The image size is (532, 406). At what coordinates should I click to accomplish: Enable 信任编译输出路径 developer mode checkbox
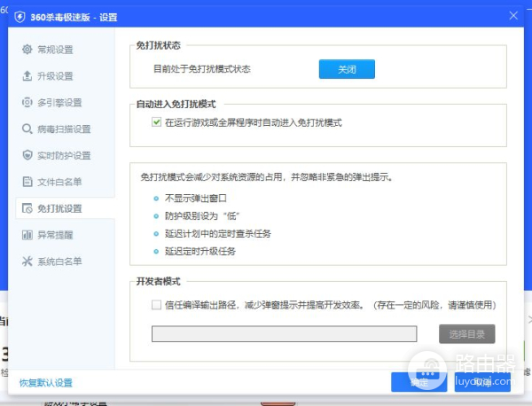click(156, 305)
